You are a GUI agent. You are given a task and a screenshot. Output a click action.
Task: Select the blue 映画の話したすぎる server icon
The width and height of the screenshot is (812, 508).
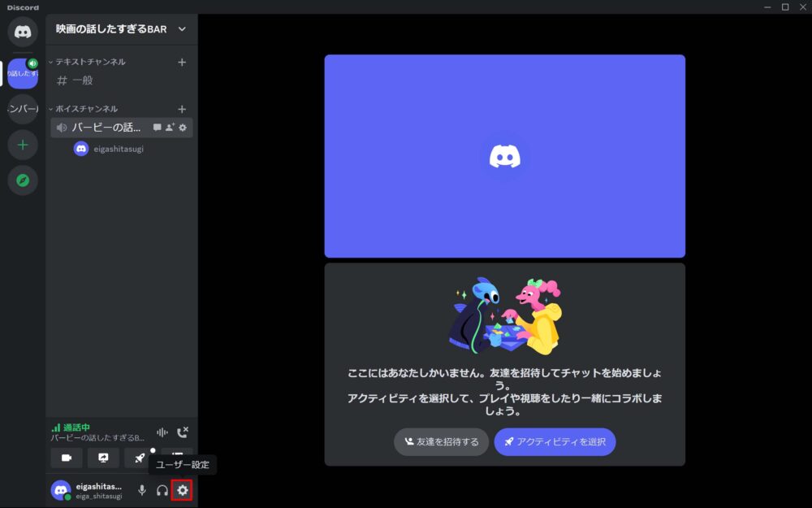click(x=23, y=74)
